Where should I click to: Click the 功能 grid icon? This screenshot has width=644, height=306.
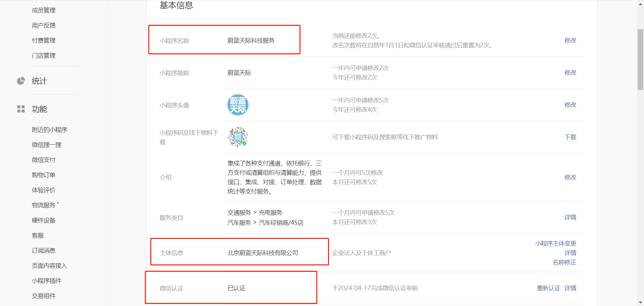(x=21, y=109)
